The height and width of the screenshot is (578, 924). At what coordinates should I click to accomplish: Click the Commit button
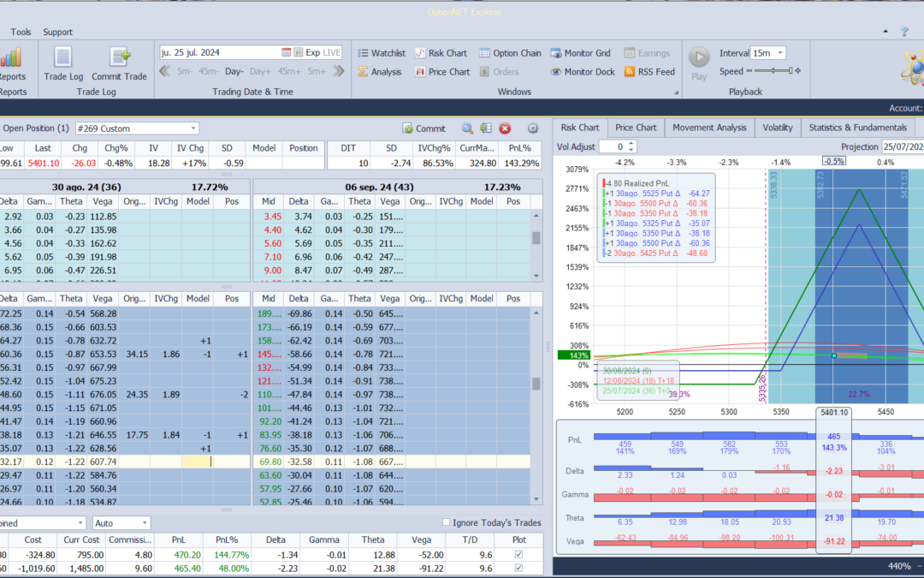coord(423,128)
